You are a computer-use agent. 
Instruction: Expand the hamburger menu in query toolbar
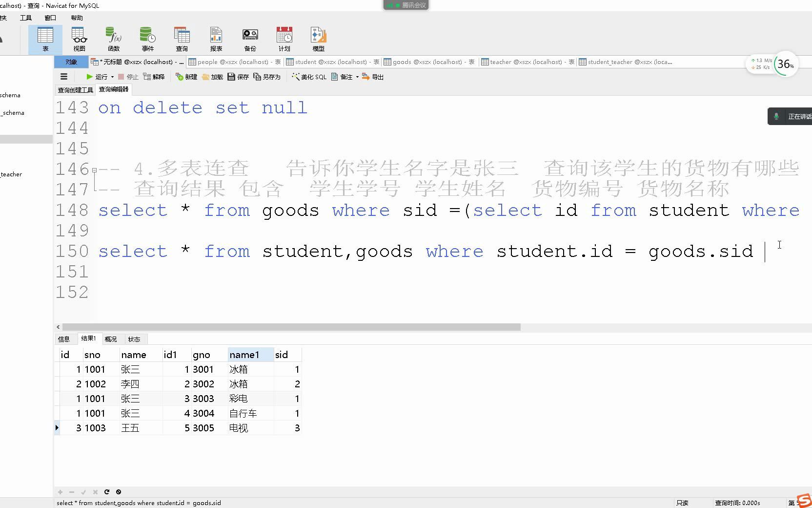[x=63, y=77]
